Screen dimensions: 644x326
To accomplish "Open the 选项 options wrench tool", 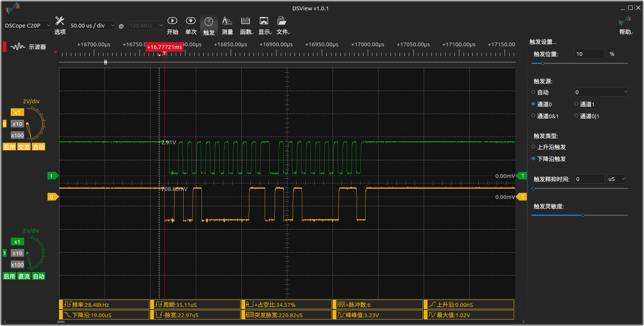I will point(60,26).
